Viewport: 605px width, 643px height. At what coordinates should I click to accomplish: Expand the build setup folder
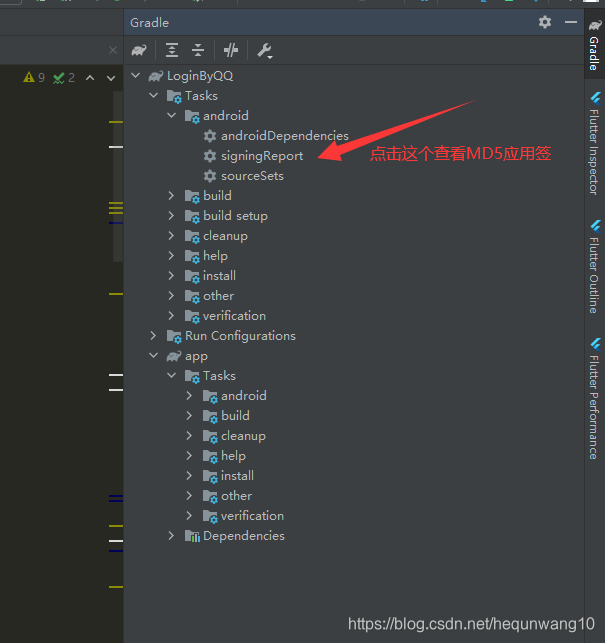171,216
